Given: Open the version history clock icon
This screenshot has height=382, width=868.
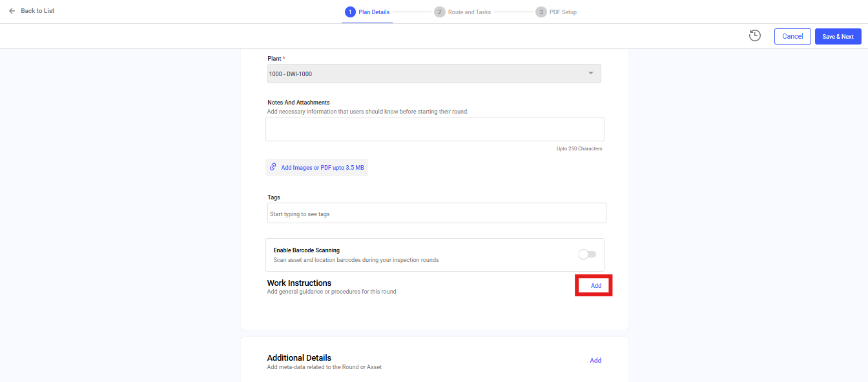Looking at the screenshot, I should tap(754, 36).
